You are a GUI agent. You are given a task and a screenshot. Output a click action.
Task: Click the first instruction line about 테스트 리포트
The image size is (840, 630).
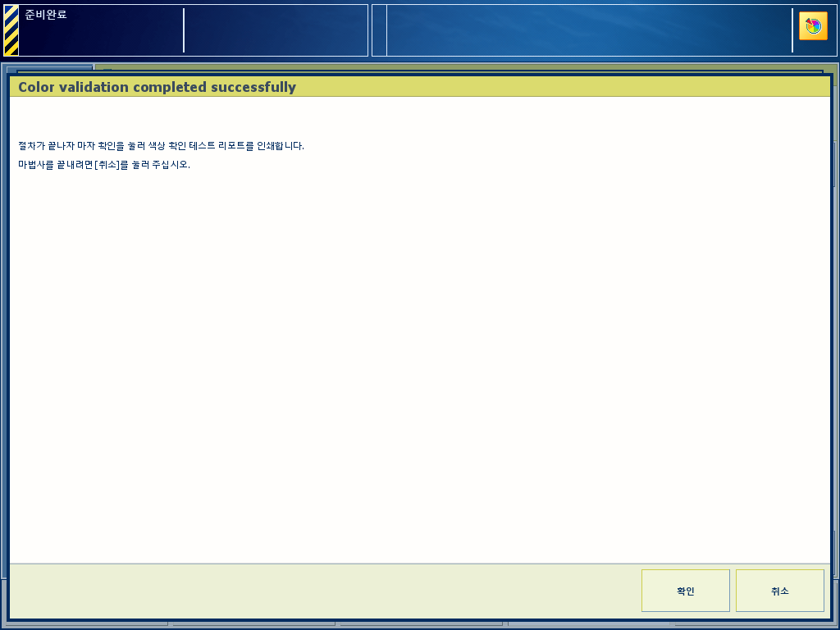click(162, 146)
